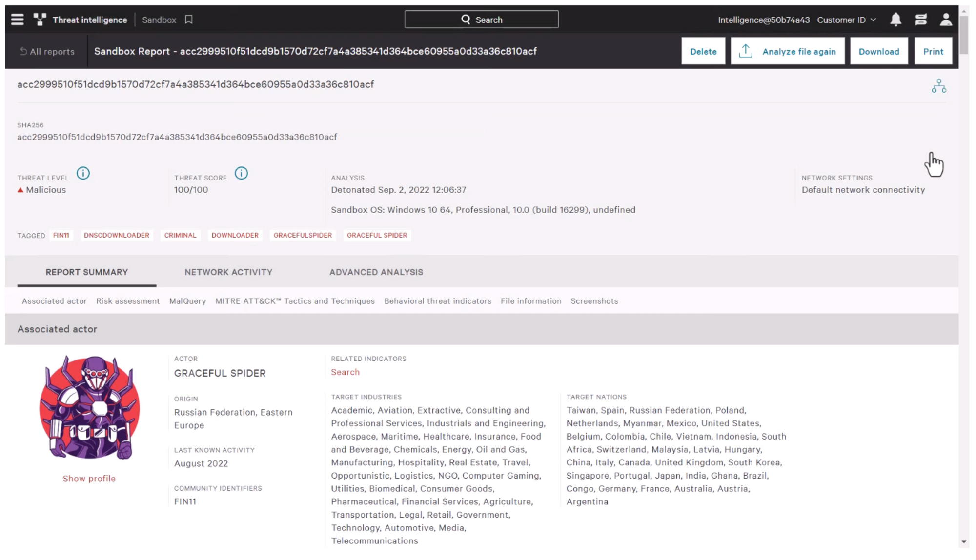
Task: Delete this sandbox report
Action: pos(703,51)
